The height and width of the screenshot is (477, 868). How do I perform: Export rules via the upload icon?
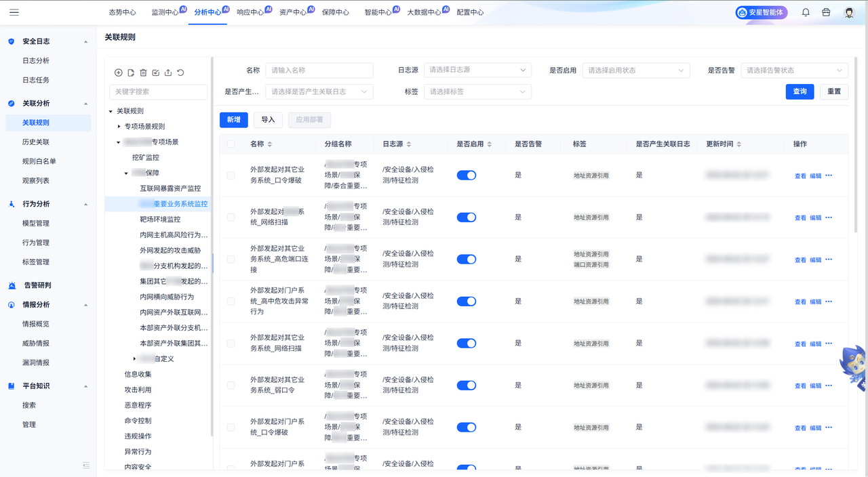(168, 72)
